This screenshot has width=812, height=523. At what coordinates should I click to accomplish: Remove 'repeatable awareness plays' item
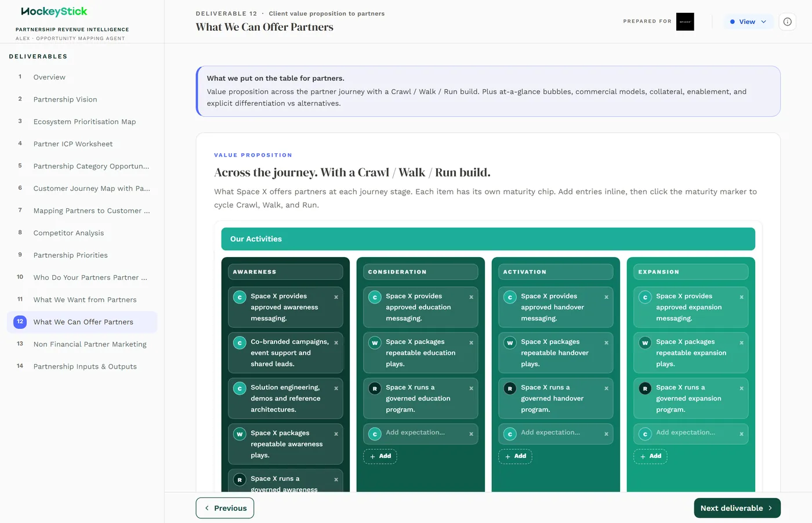point(336,434)
